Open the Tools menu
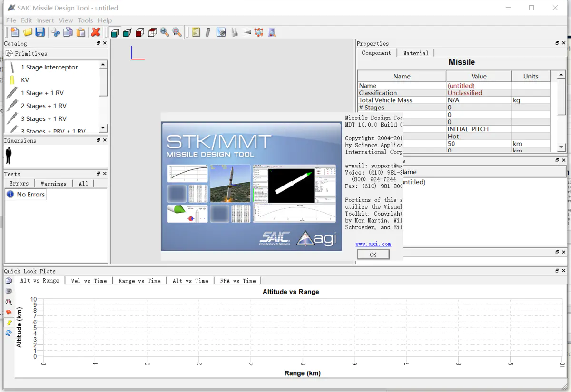 (85, 20)
